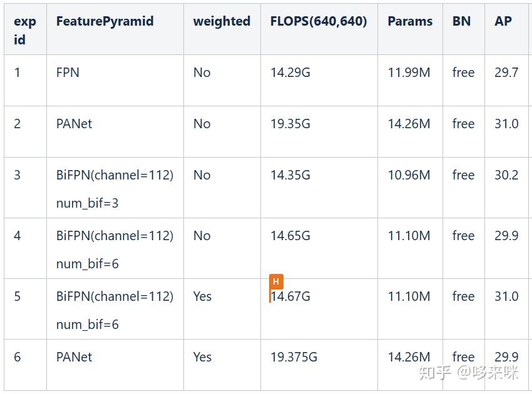Select the 19.375G FLOPS cell
The height and width of the screenshot is (394, 532).
click(294, 357)
